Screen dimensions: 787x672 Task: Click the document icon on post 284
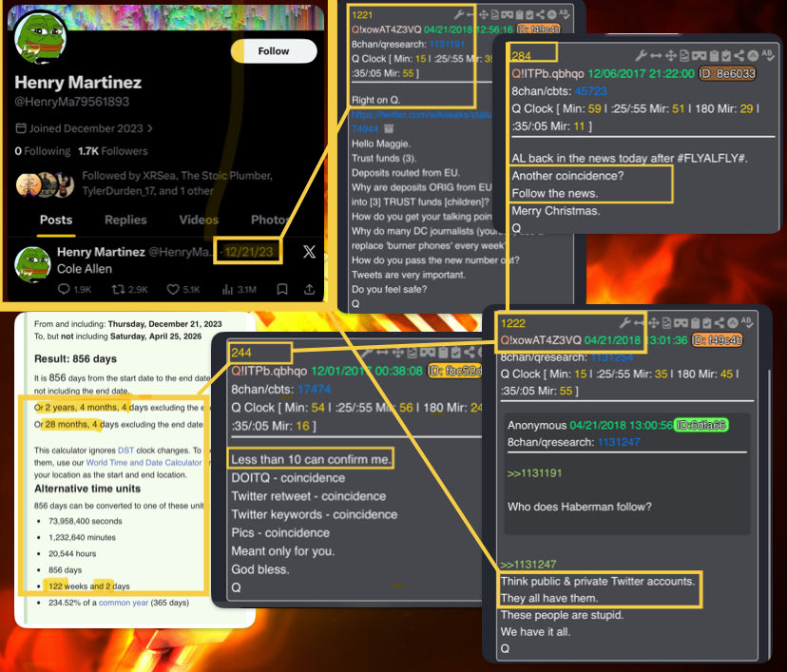point(684,56)
